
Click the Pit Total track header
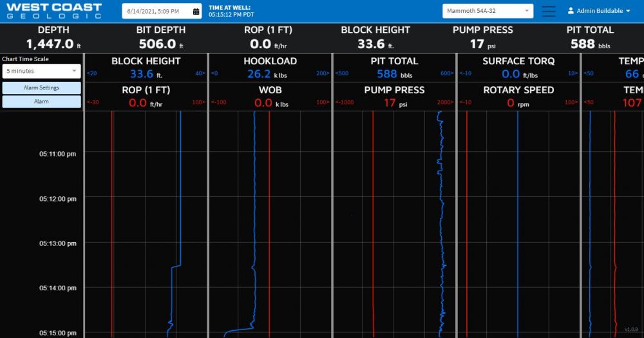(394, 61)
